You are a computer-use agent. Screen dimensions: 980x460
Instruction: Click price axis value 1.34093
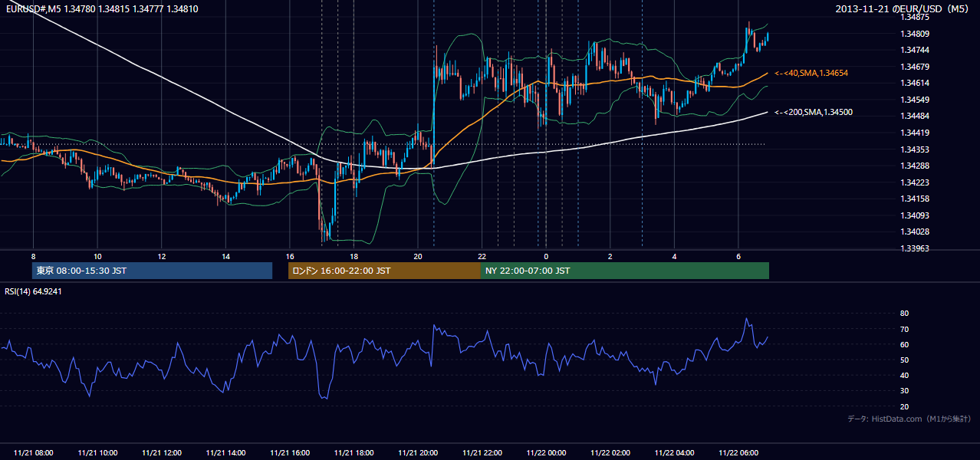pyautogui.click(x=916, y=215)
